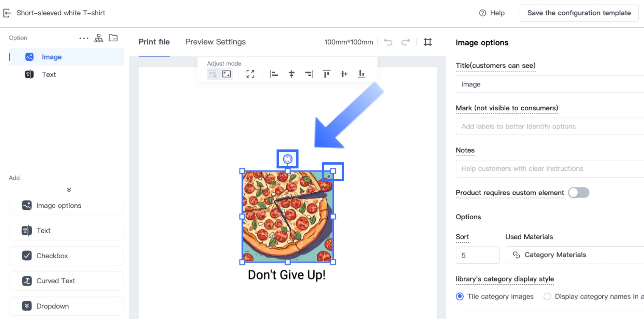Image resolution: width=644 pixels, height=319 pixels.
Task: Select the "Don't Give Up!" text on canvas
Action: pyautogui.click(x=287, y=275)
